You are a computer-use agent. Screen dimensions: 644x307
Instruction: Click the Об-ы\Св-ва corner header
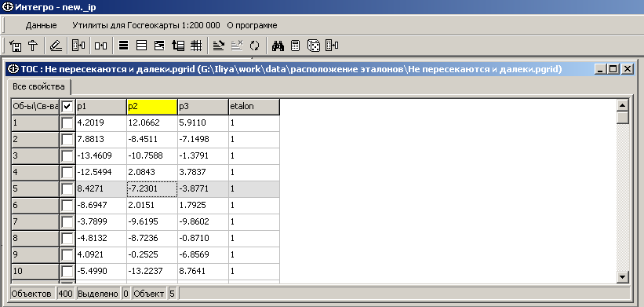[x=35, y=107]
